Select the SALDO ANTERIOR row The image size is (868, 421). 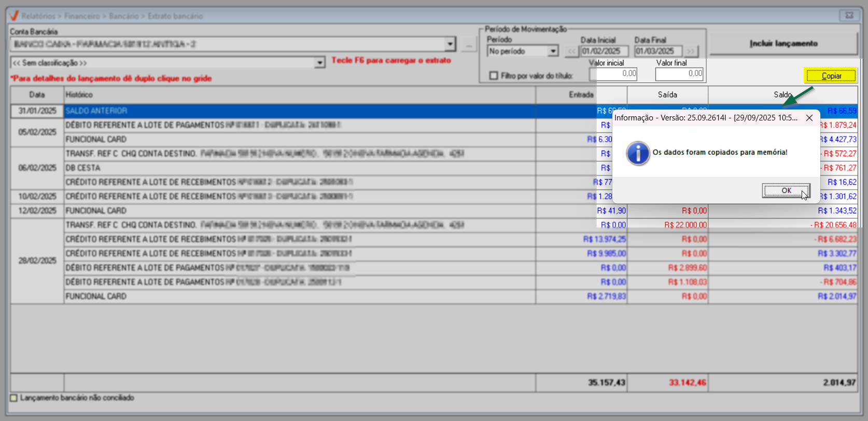click(299, 111)
